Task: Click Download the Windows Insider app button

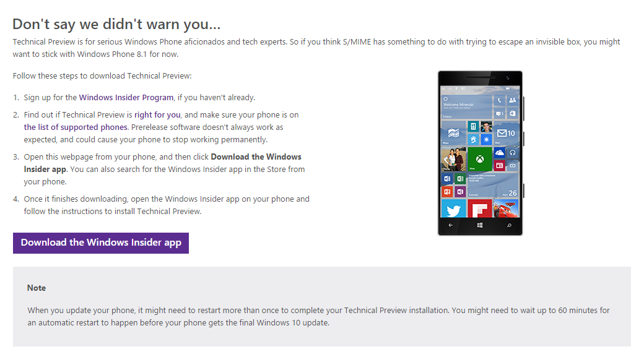Action: tap(100, 243)
